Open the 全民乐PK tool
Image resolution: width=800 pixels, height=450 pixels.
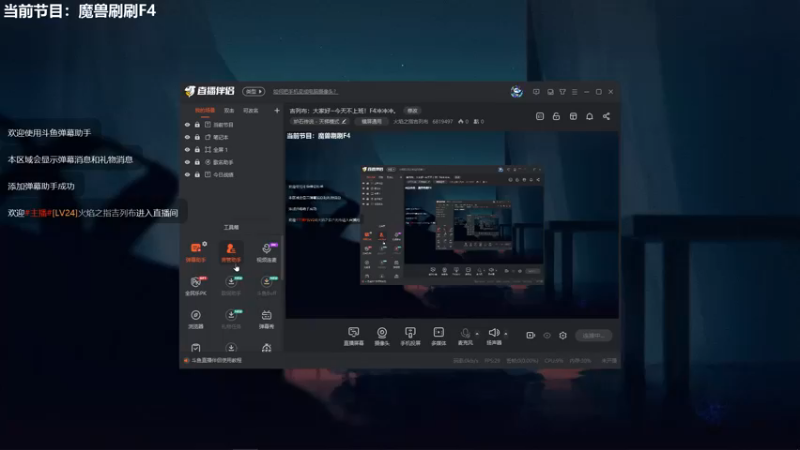195,286
